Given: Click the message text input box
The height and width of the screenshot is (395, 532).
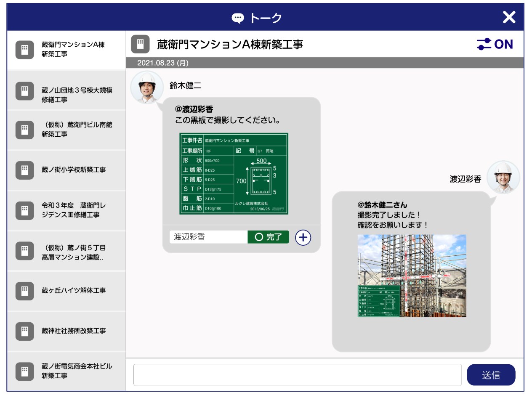Looking at the screenshot, I should click(x=297, y=375).
